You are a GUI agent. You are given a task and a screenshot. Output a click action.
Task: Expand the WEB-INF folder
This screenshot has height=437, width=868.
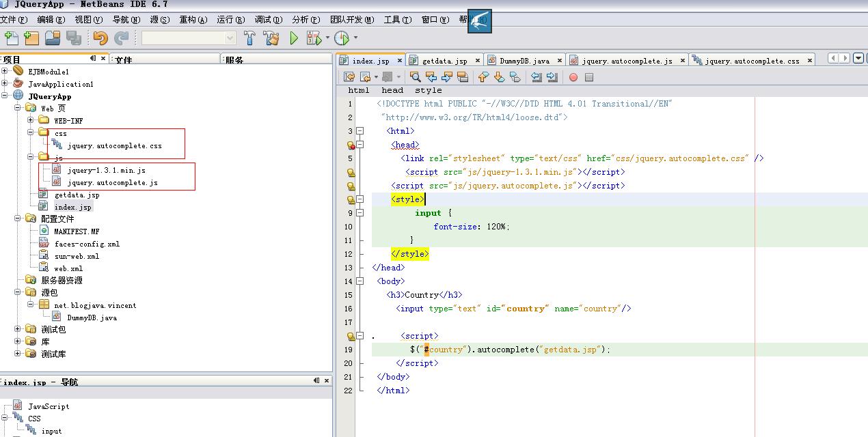pos(31,121)
